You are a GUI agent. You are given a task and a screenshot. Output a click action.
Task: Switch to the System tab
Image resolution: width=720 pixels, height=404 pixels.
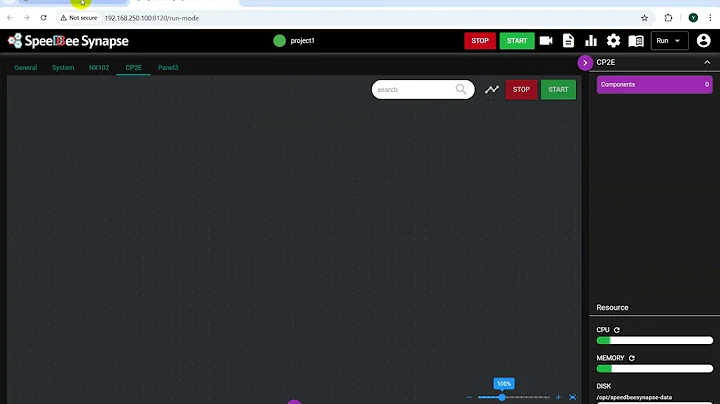coord(63,67)
